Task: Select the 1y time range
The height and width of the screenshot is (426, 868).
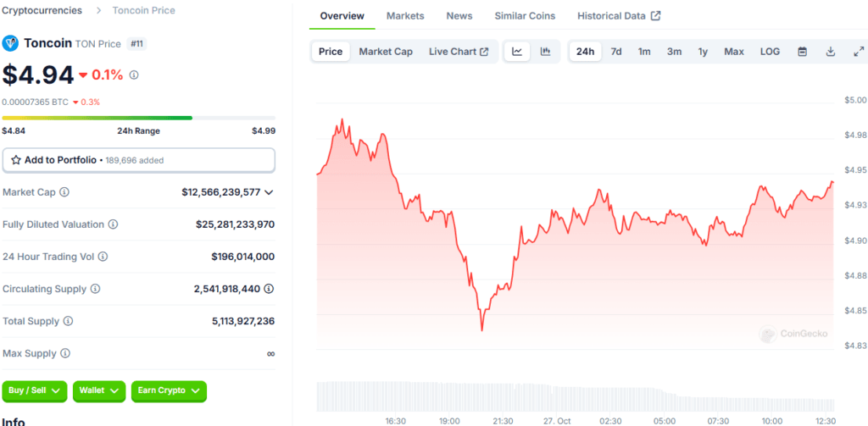Action: 703,52
